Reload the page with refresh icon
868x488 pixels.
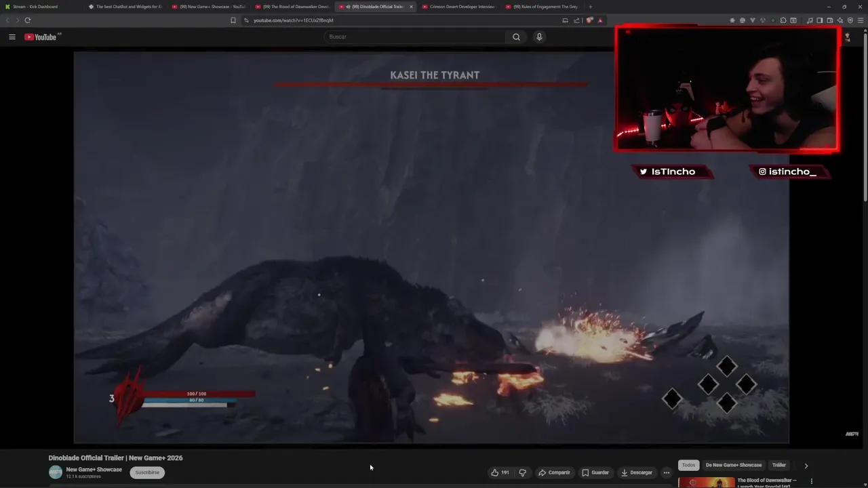[x=27, y=20]
